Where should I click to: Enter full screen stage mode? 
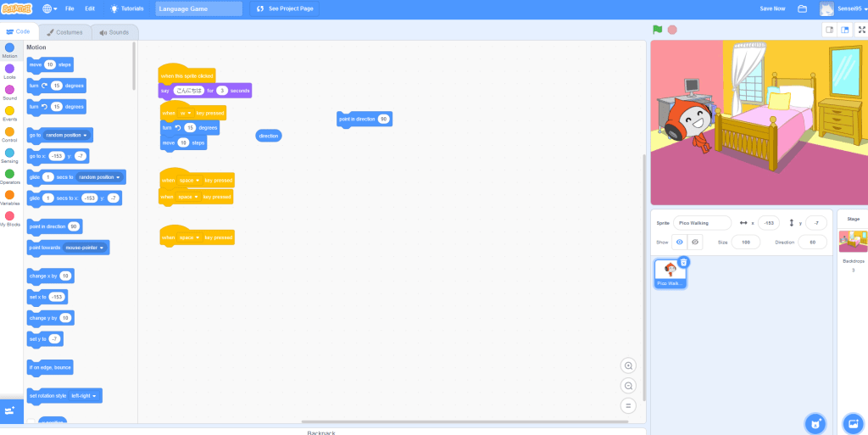click(x=861, y=30)
